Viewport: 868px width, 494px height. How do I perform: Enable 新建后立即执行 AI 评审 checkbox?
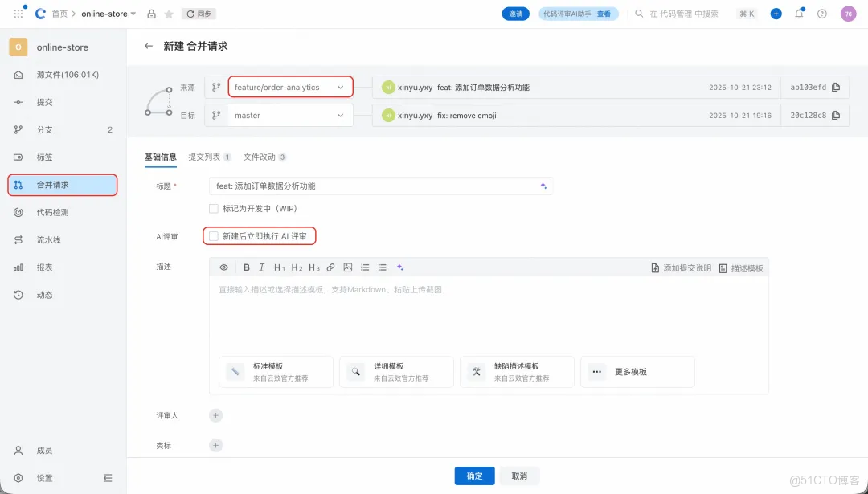(x=213, y=236)
